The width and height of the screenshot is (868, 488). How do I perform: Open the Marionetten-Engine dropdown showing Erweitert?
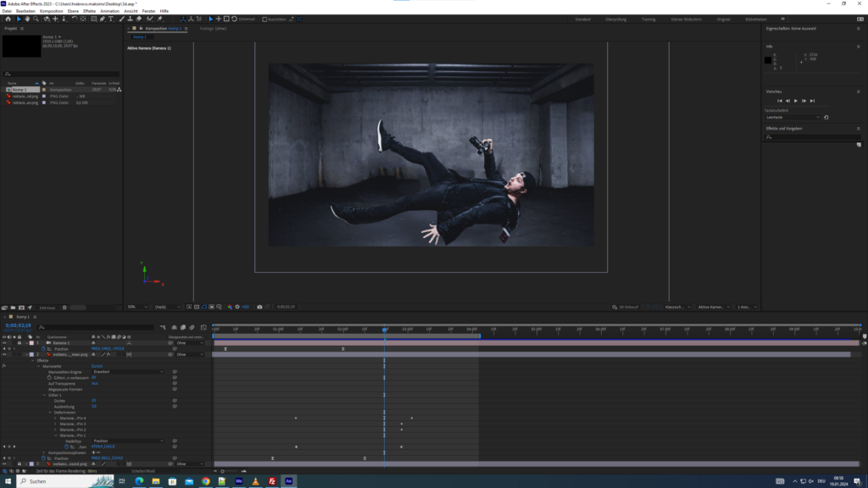[127, 371]
